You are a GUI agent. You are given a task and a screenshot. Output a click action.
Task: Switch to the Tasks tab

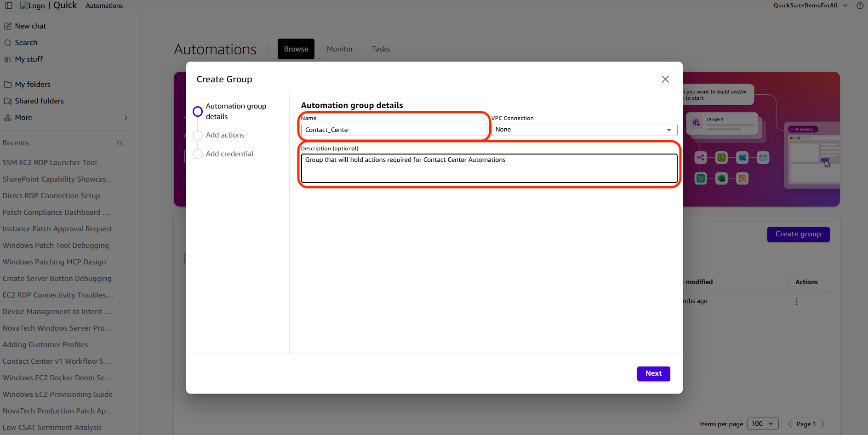click(x=381, y=49)
